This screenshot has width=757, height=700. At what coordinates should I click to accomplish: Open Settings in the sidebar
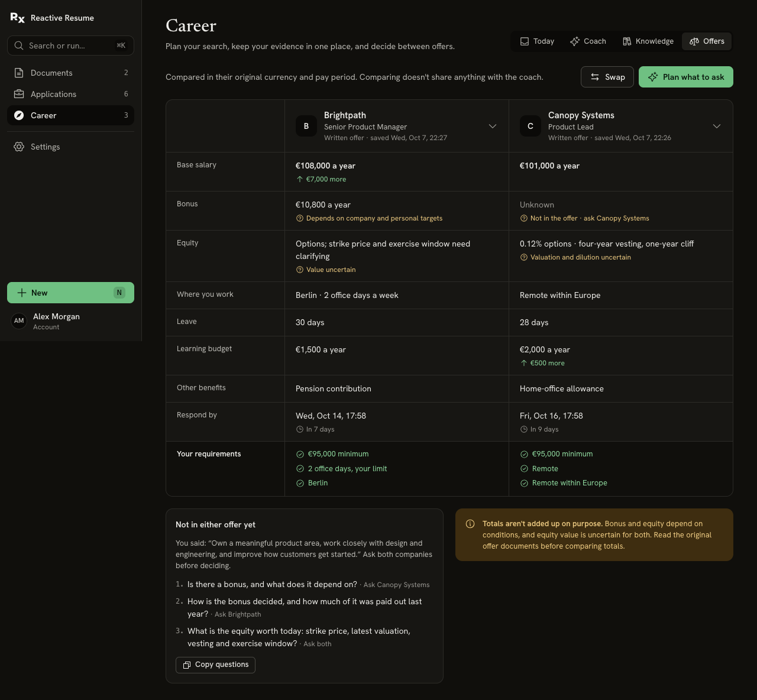pos(70,147)
